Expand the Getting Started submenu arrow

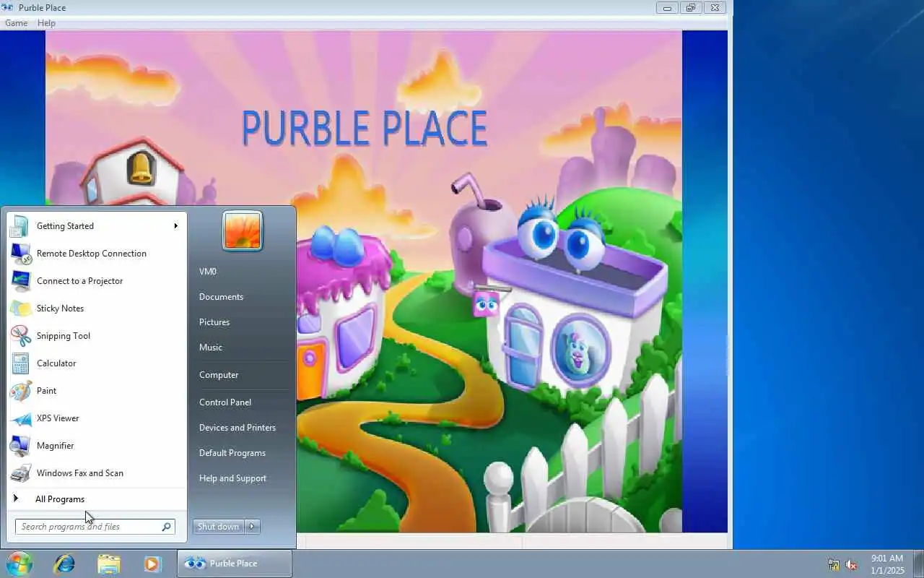[175, 226]
